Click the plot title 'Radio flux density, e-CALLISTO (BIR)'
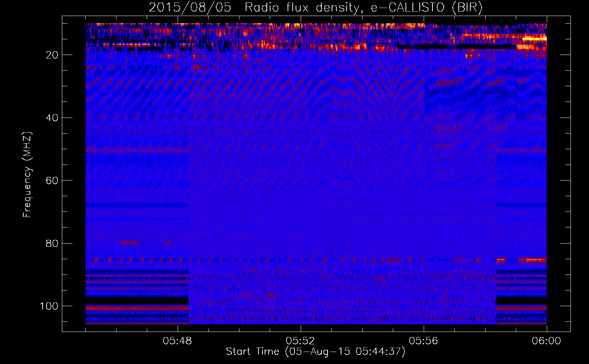The image size is (589, 364). click(364, 8)
